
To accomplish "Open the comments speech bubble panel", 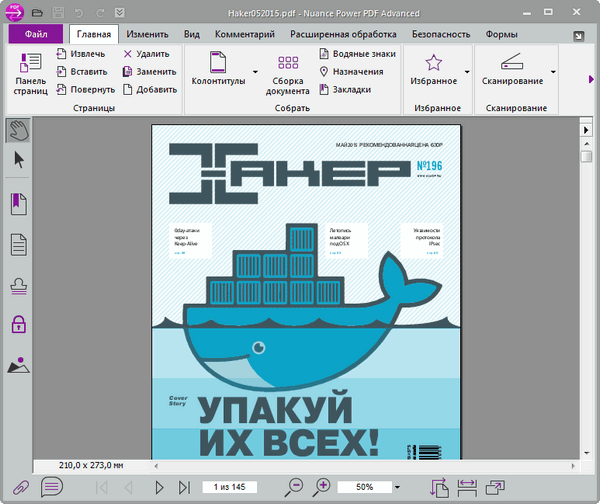I will [x=52, y=487].
